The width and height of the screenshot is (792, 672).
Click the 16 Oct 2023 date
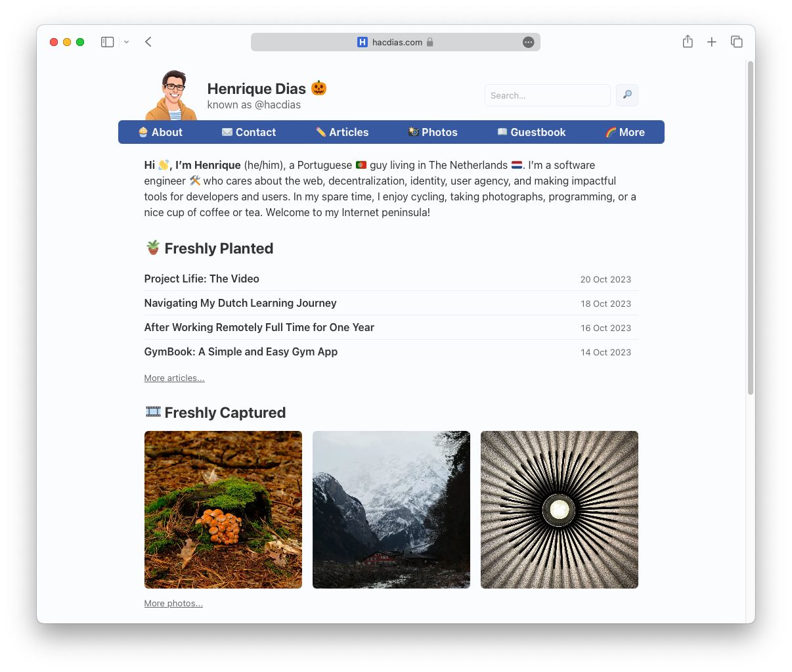pos(605,328)
